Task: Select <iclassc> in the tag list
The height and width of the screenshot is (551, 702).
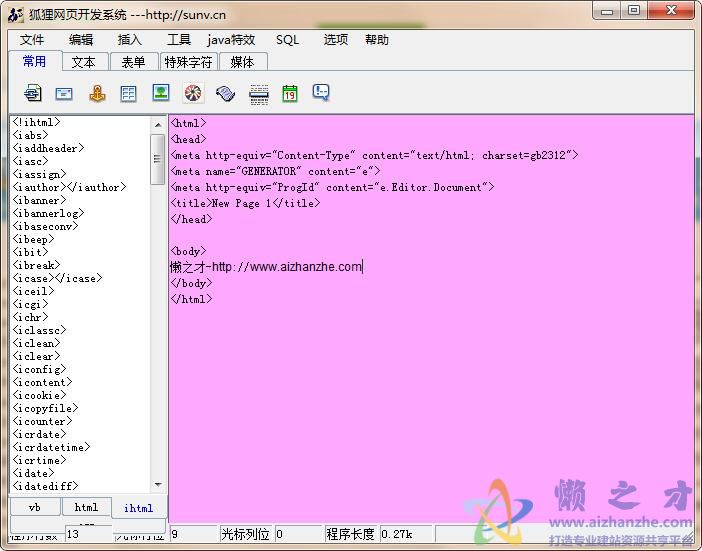Action: point(39,330)
